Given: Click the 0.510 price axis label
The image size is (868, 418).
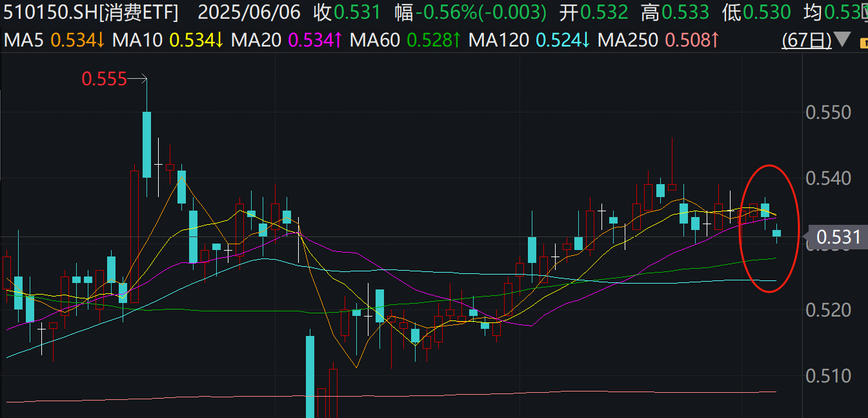Looking at the screenshot, I should click(828, 375).
